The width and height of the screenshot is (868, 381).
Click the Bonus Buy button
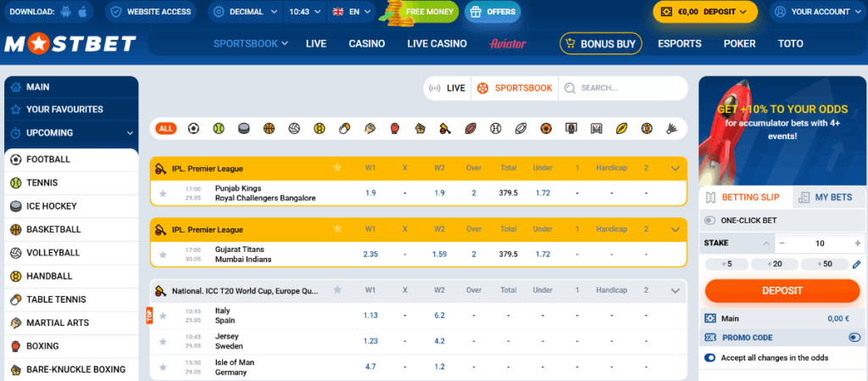coord(601,44)
